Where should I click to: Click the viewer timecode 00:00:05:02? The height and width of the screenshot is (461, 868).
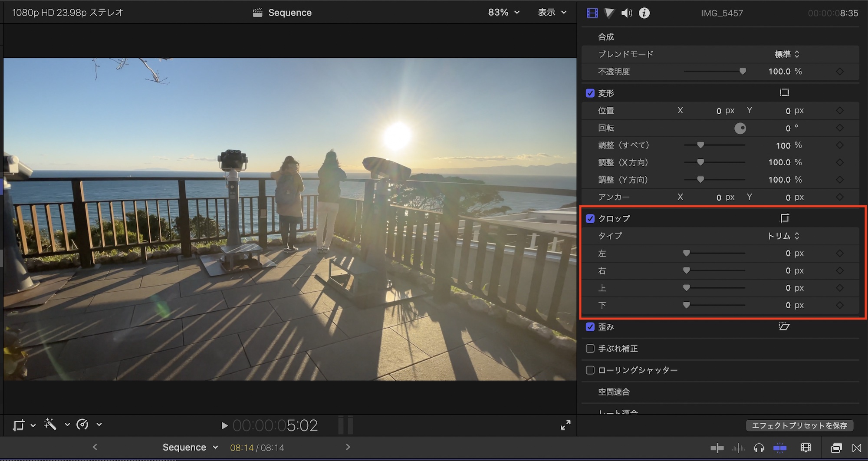275,425
